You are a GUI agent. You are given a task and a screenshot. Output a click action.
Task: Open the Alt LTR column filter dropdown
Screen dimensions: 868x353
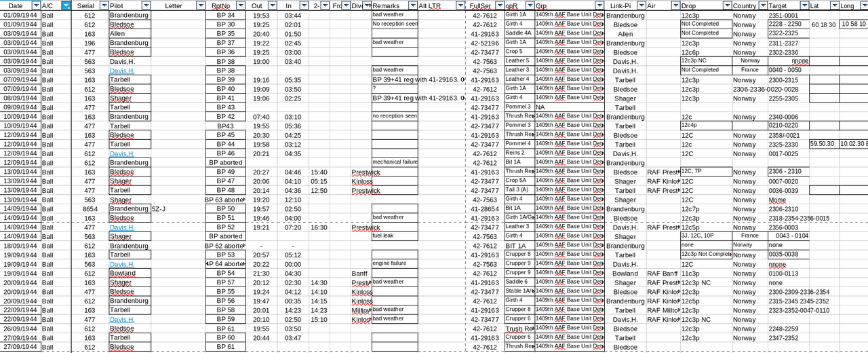459,5
